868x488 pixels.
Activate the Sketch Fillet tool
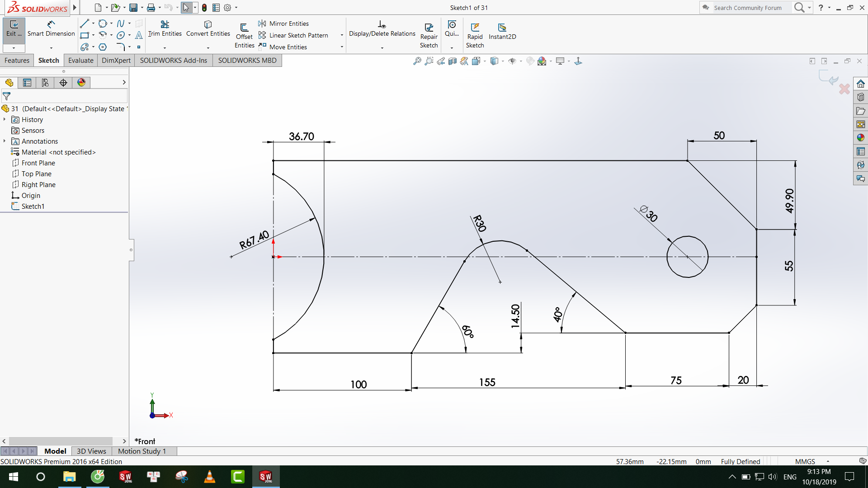point(121,47)
